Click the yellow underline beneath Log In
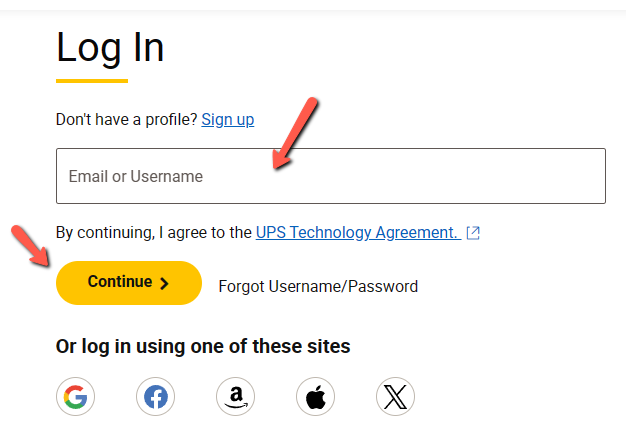 (92, 81)
